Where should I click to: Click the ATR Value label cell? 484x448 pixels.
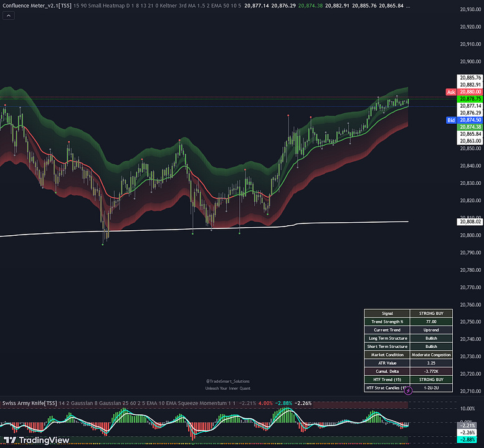(387, 363)
